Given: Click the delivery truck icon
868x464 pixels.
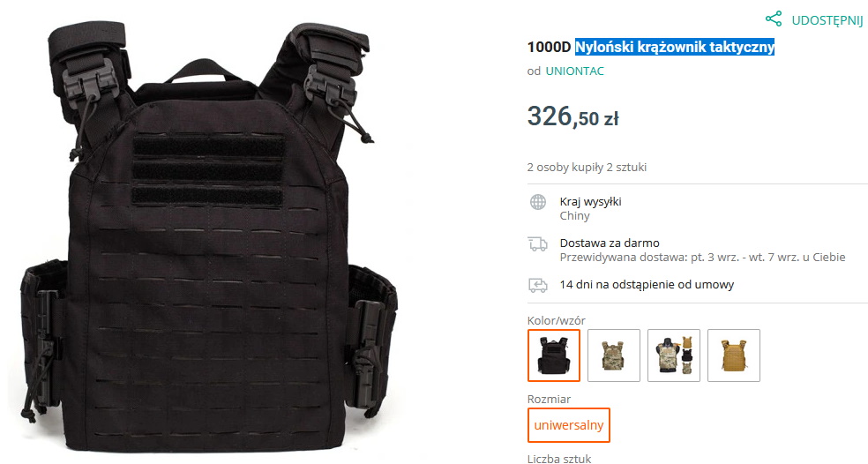Looking at the screenshot, I should (537, 243).
